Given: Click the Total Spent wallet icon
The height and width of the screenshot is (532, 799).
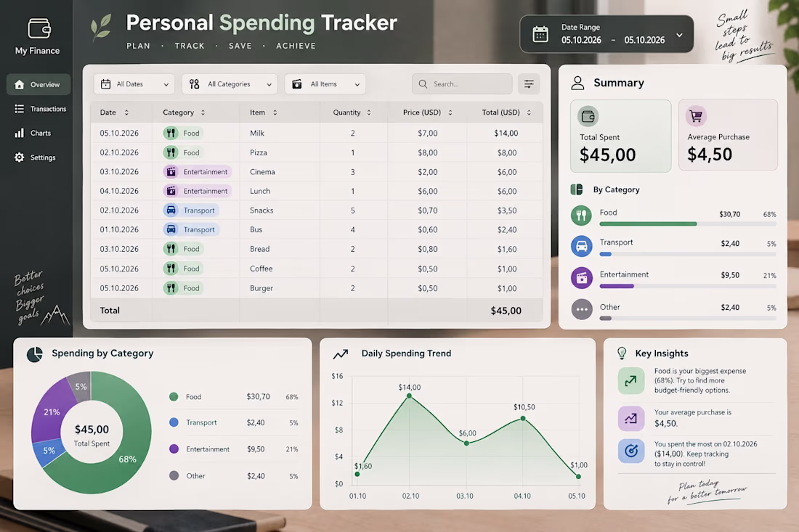Looking at the screenshot, I should point(588,117).
